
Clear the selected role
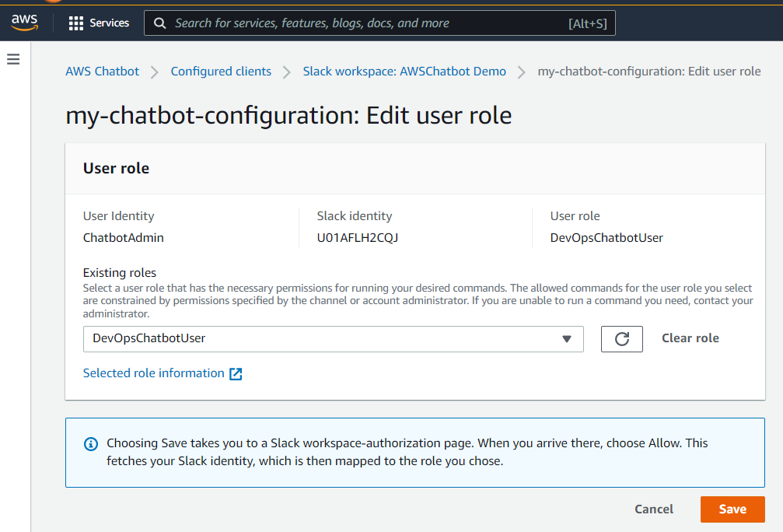[x=690, y=338]
